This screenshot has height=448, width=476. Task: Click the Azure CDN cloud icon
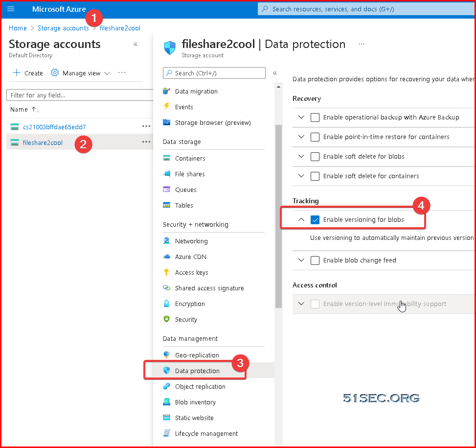pos(166,257)
